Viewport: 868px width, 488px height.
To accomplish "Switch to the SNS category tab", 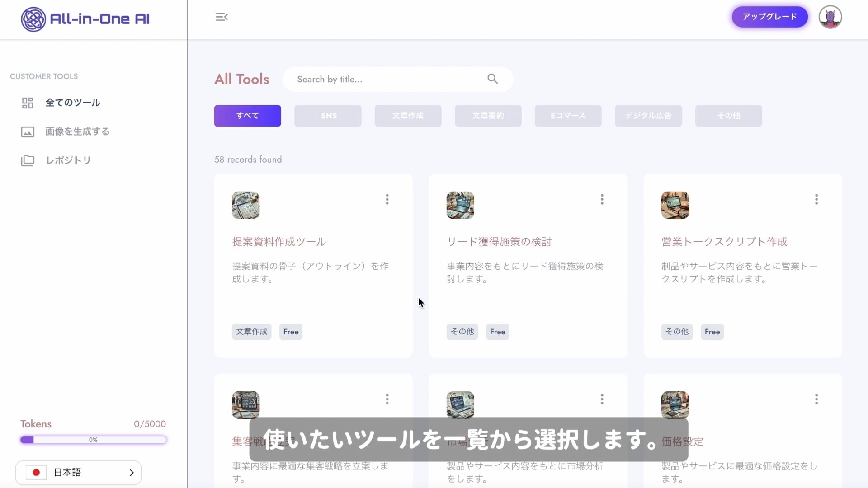I will click(x=328, y=116).
